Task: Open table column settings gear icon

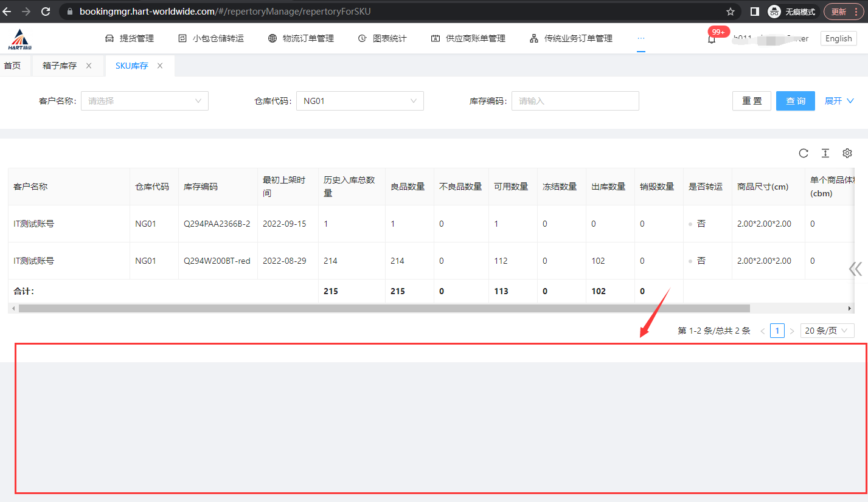Action: [x=847, y=153]
